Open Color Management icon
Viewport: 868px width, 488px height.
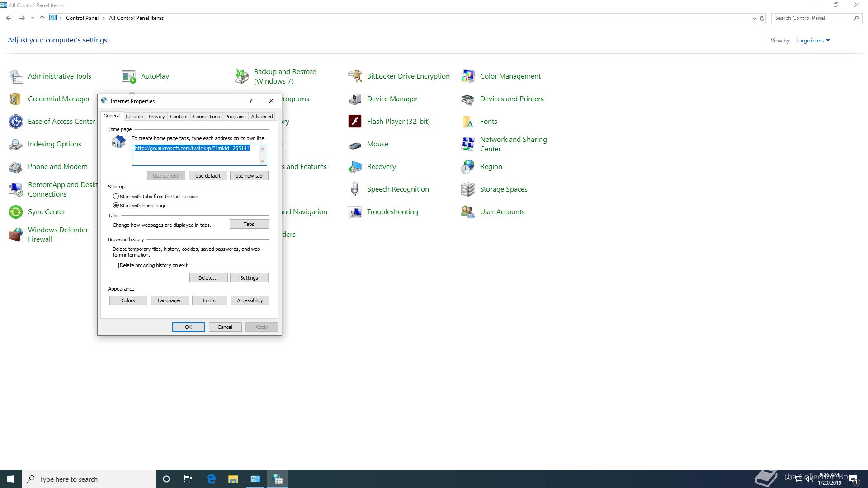point(468,76)
